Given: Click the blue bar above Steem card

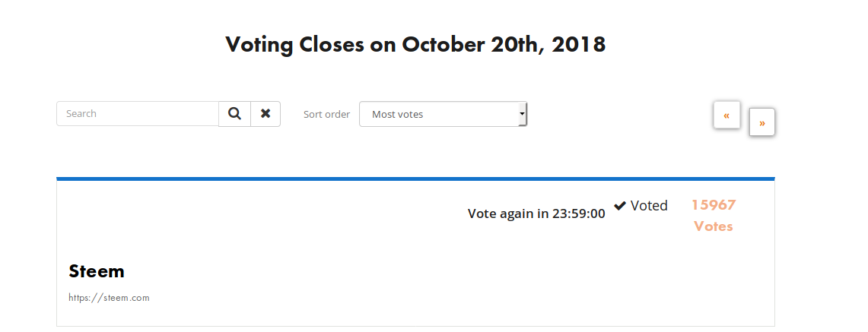Looking at the screenshot, I should [415, 179].
